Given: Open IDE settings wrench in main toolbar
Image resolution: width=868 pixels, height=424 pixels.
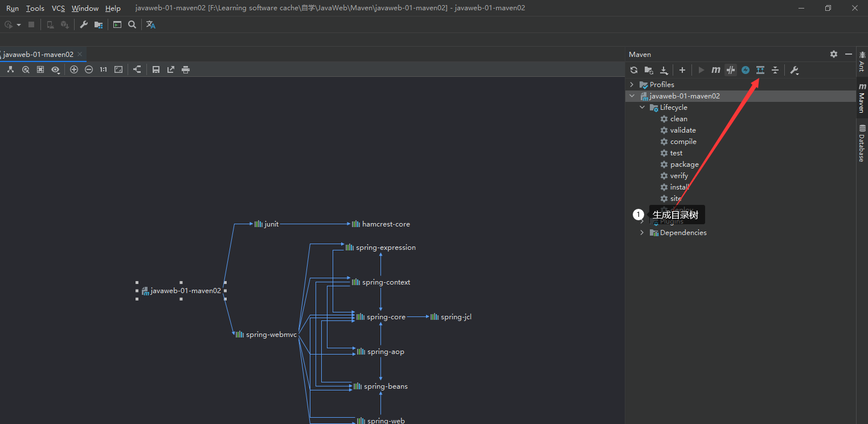Looking at the screenshot, I should 84,24.
